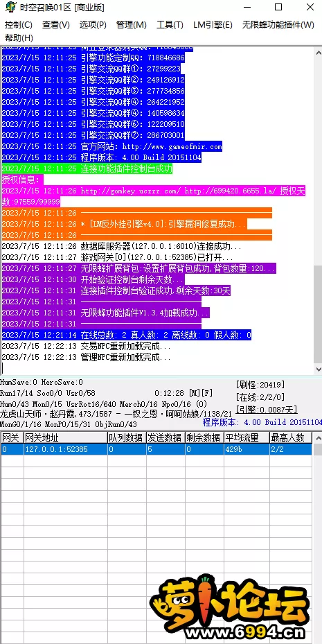Open the 查看(V) menu
Image resolution: width=322 pixels, height=644 pixels.
pyautogui.click(x=56, y=25)
